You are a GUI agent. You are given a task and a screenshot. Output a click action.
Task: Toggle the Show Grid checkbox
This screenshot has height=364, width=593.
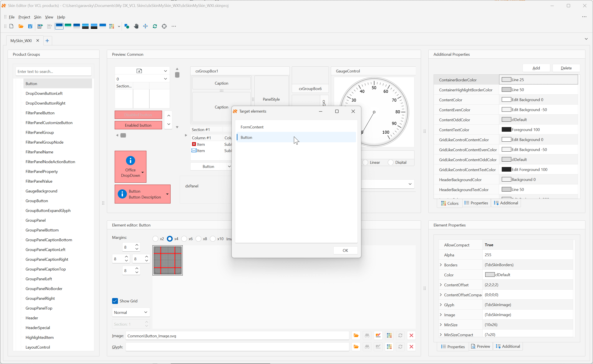(115, 301)
